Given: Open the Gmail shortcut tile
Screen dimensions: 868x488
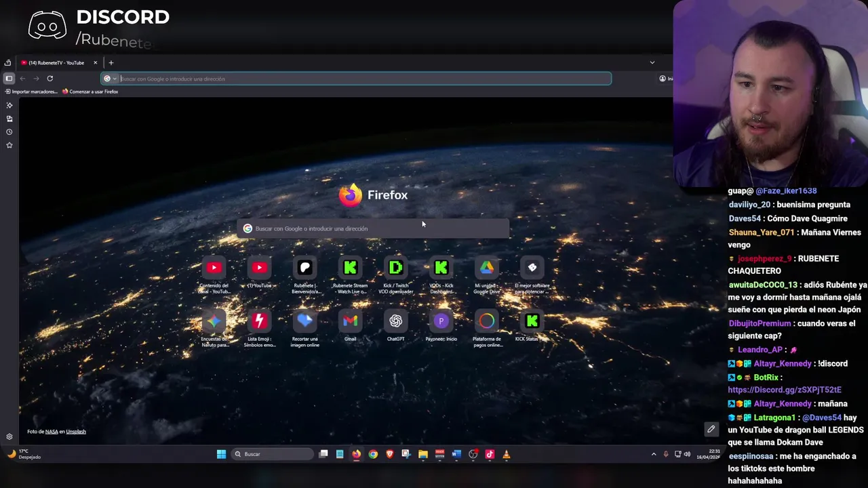Looking at the screenshot, I should pos(350,326).
